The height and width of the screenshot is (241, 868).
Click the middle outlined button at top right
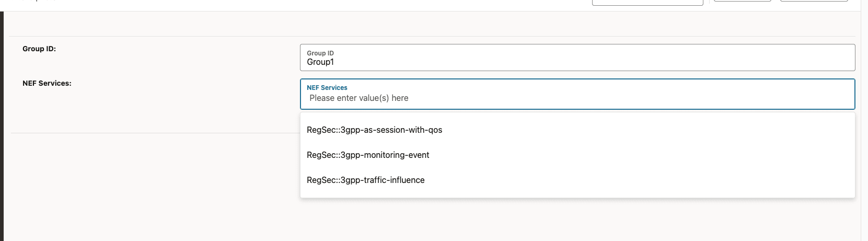coord(742,1)
